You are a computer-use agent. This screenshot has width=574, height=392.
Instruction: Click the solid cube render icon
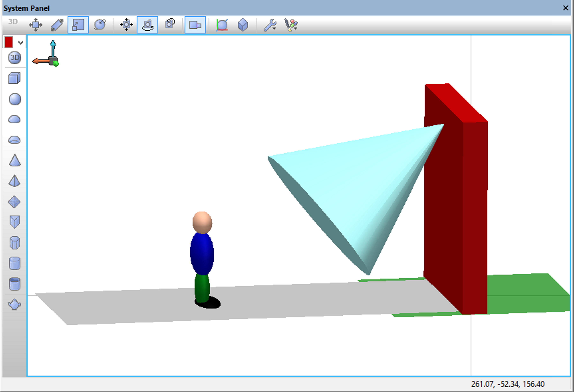(243, 25)
